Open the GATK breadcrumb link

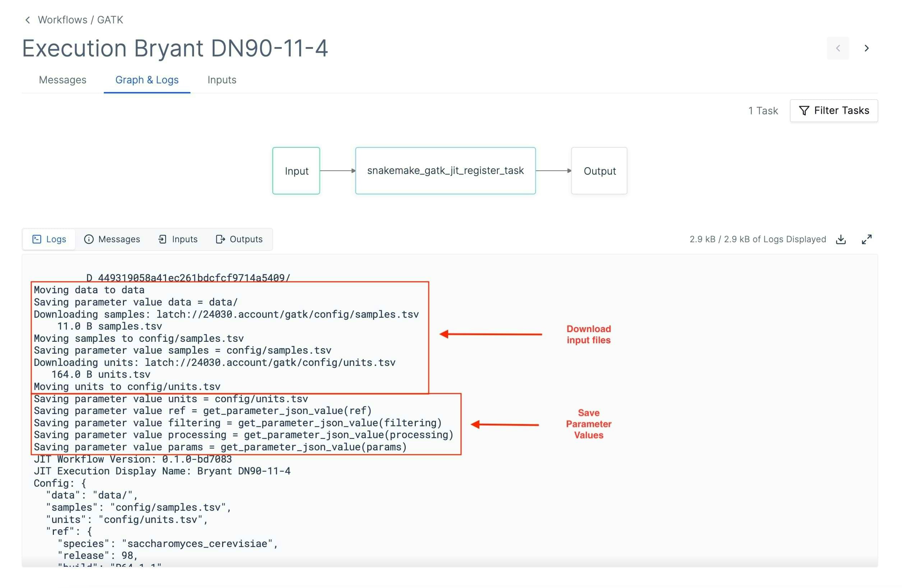coord(110,20)
